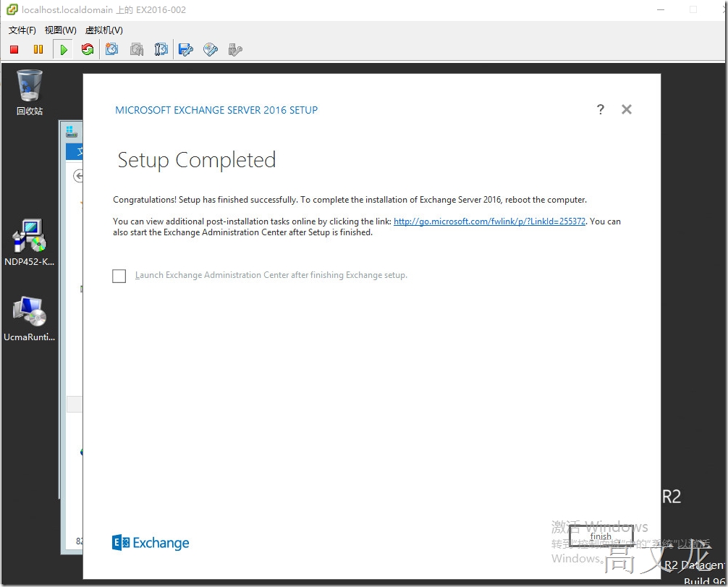This screenshot has height=587, width=728.
Task: Click the Exchange logo at dialog bottom
Action: click(151, 542)
